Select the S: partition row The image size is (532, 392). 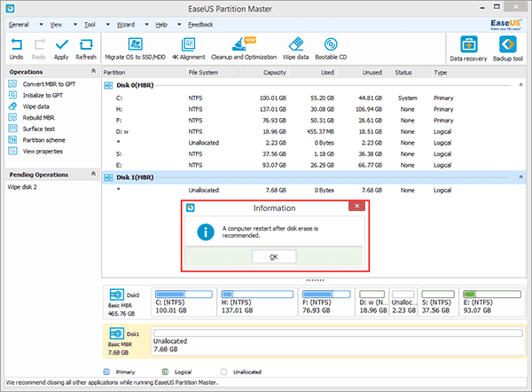[x=314, y=154]
